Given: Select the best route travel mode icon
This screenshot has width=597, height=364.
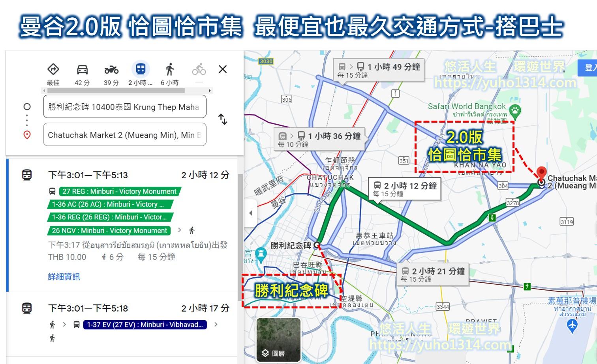Looking at the screenshot, I should click(53, 69).
